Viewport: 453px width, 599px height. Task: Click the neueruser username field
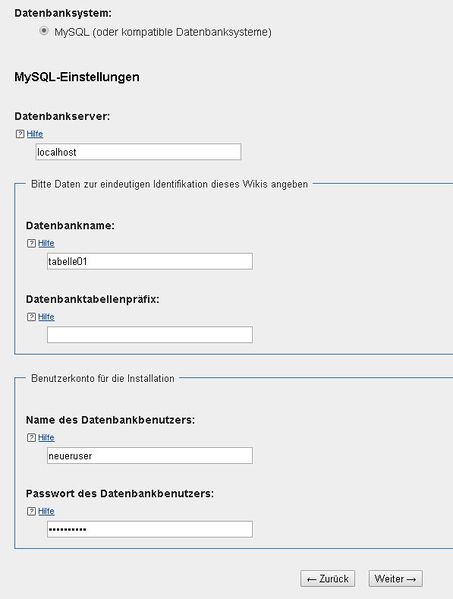[x=150, y=455]
